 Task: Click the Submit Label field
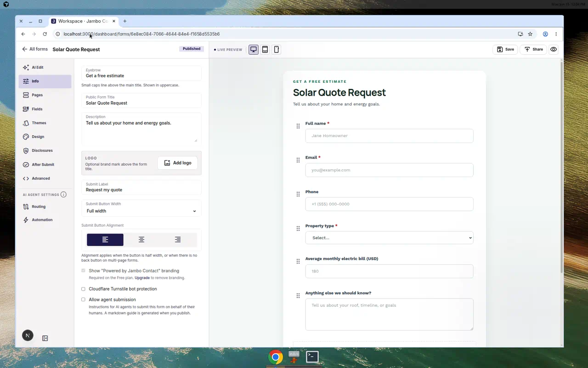pos(141,187)
